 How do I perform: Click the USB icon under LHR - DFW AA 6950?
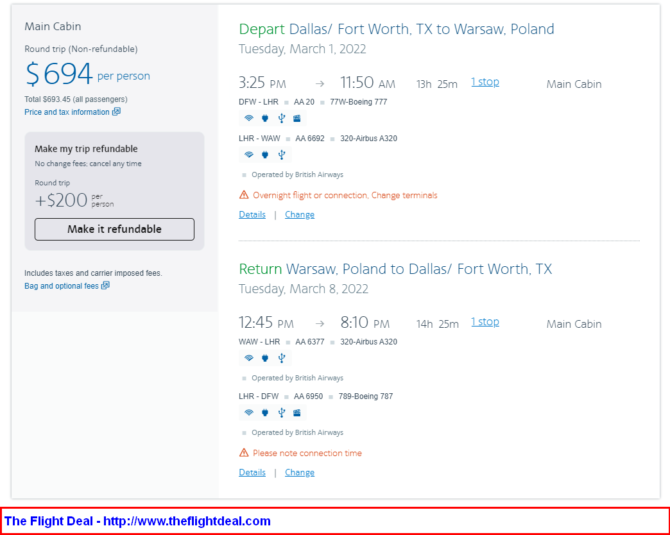[x=281, y=413]
